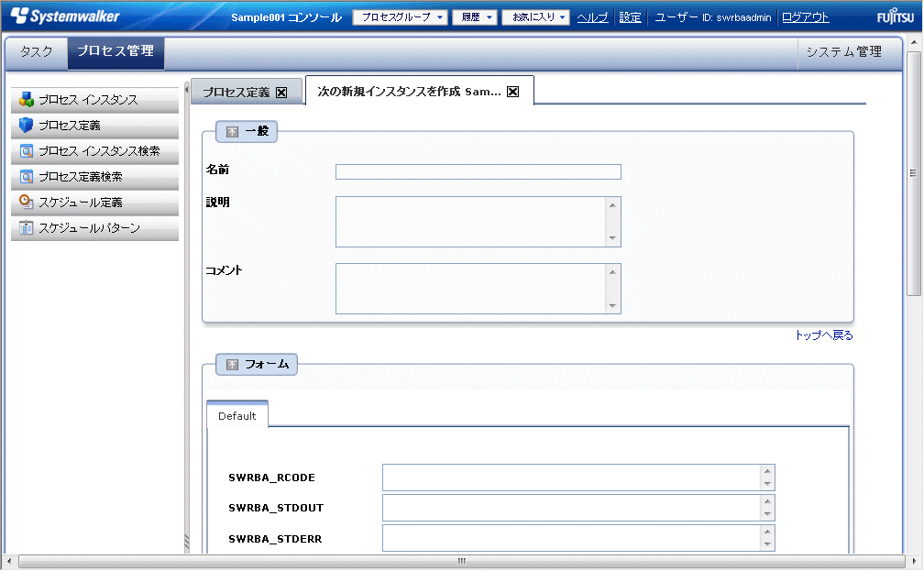The height and width of the screenshot is (571, 924).
Task: Click the 名前 text input field
Action: pos(478,171)
